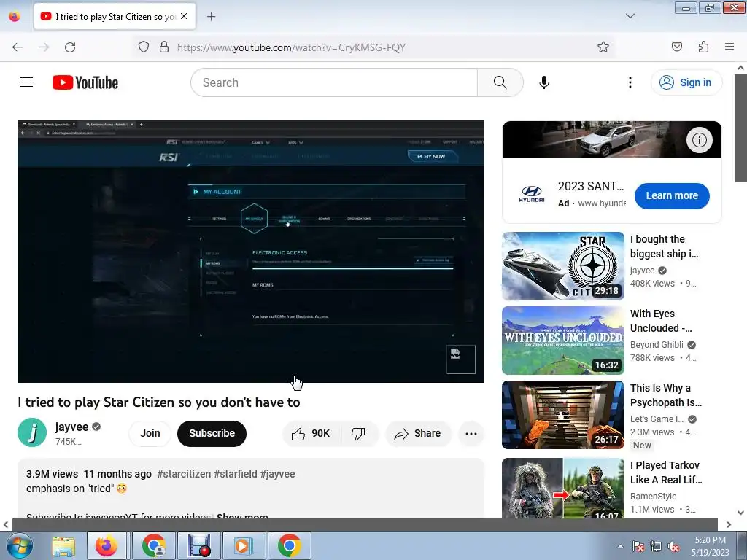Open Windows Explorer from the taskbar
The width and height of the screenshot is (747, 560).
pos(64,545)
